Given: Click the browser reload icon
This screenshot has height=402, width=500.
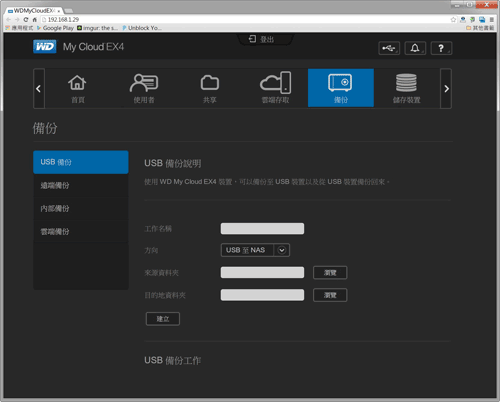Looking at the screenshot, I should [x=26, y=20].
